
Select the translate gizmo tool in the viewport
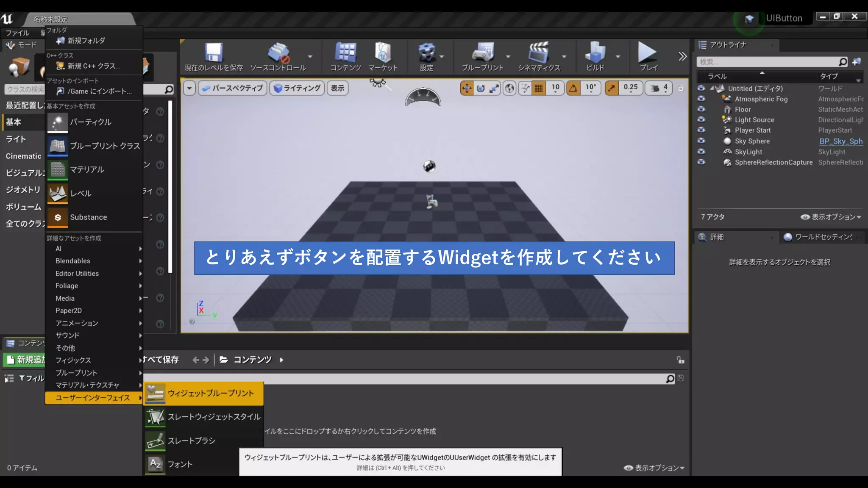(x=467, y=88)
